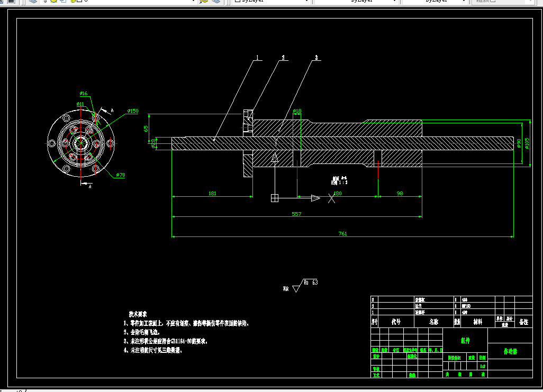The height and width of the screenshot is (392, 543).
Task: Click the ø28 shaft diameter dimension
Action: 153,143
